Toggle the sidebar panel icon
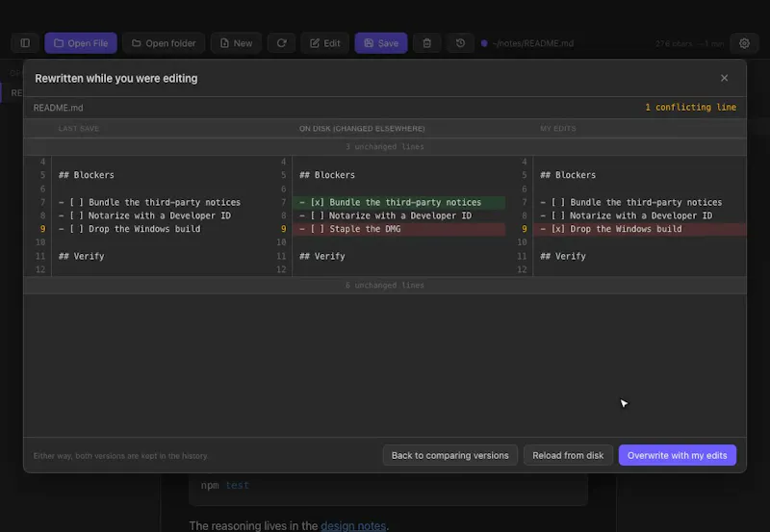The height and width of the screenshot is (532, 770). [x=25, y=43]
